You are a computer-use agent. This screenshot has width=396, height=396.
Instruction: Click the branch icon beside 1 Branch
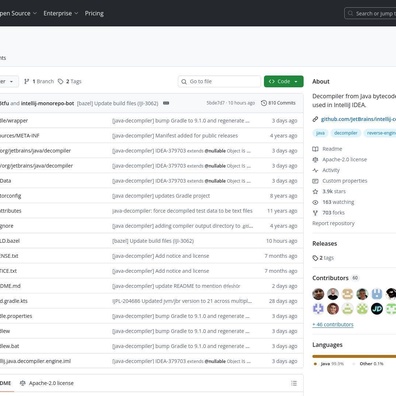pyautogui.click(x=27, y=81)
